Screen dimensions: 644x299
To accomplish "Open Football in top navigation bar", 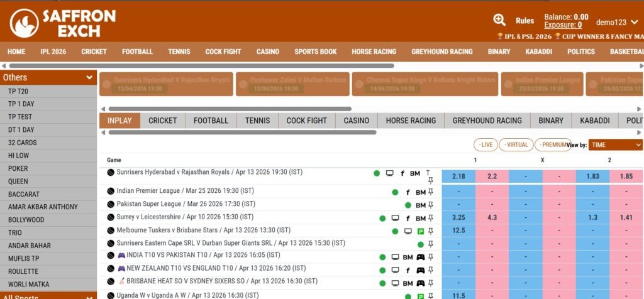I will [x=137, y=52].
